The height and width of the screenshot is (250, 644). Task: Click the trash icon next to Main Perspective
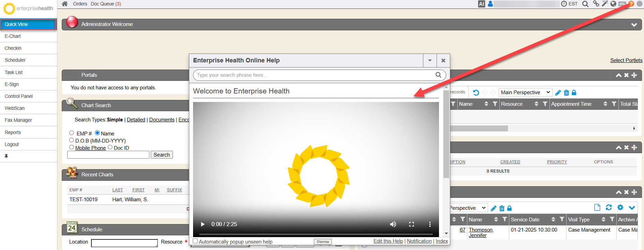point(567,93)
